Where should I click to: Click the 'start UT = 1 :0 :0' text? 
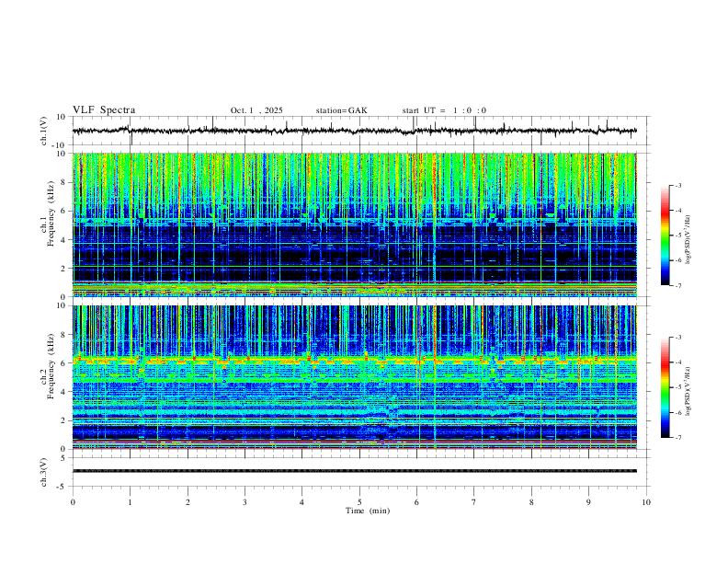444,110
